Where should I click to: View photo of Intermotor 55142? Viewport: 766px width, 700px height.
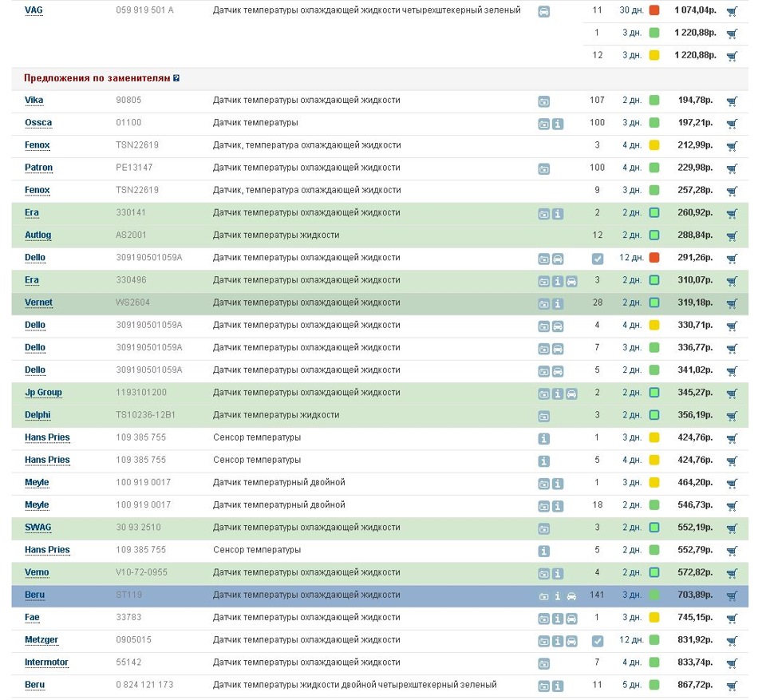543,664
